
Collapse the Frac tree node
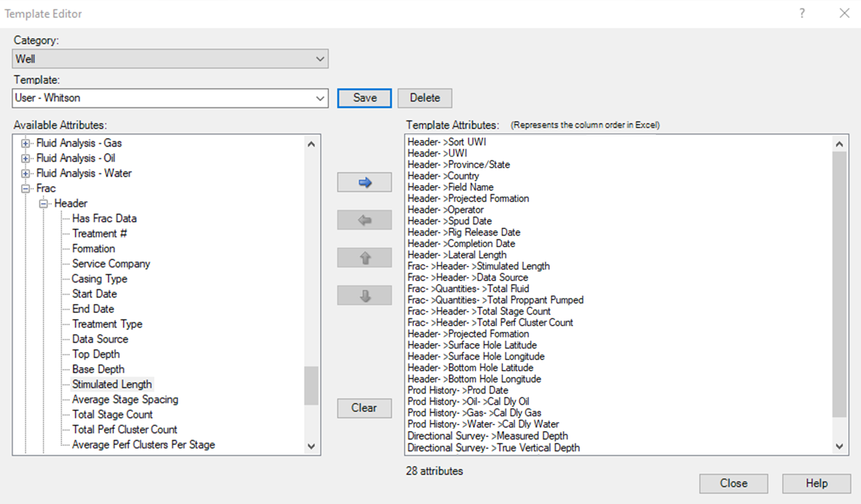coord(25,188)
